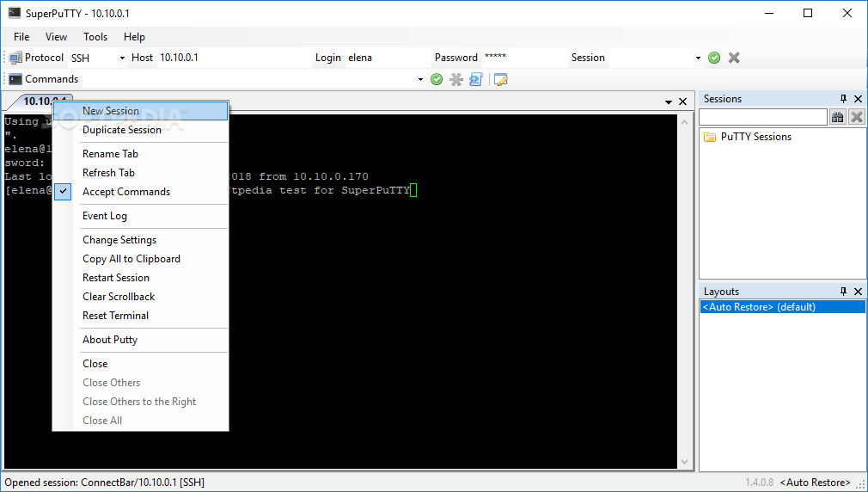Click terminal scrollbar up arrow
This screenshot has height=492, width=868.
685,122
